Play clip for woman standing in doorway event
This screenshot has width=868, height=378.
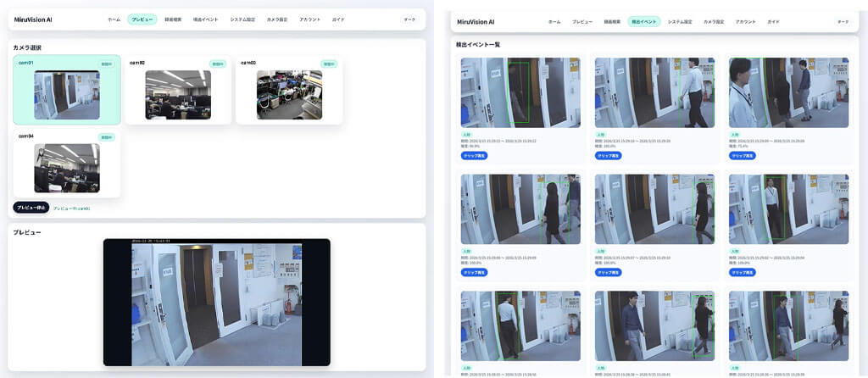click(743, 272)
